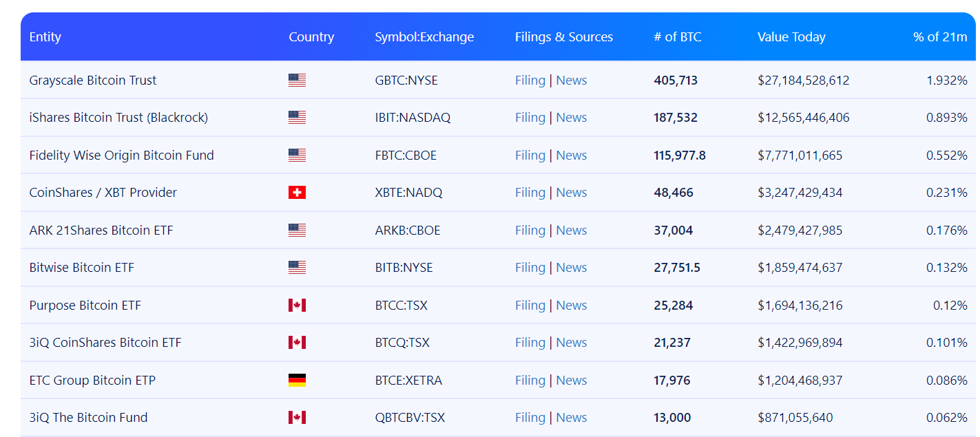Image resolution: width=980 pixels, height=437 pixels.
Task: Click the BTCE:XETRA symbol cell
Action: 408,381
